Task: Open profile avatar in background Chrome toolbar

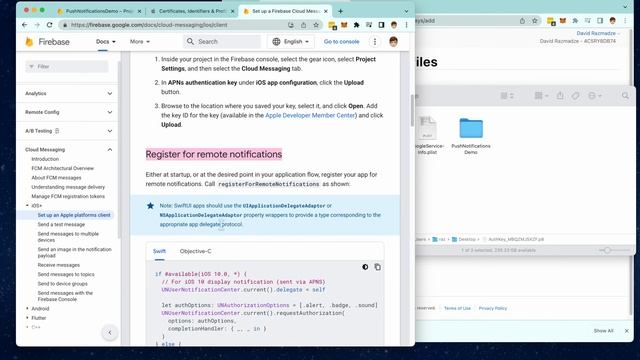Action: [613, 20]
